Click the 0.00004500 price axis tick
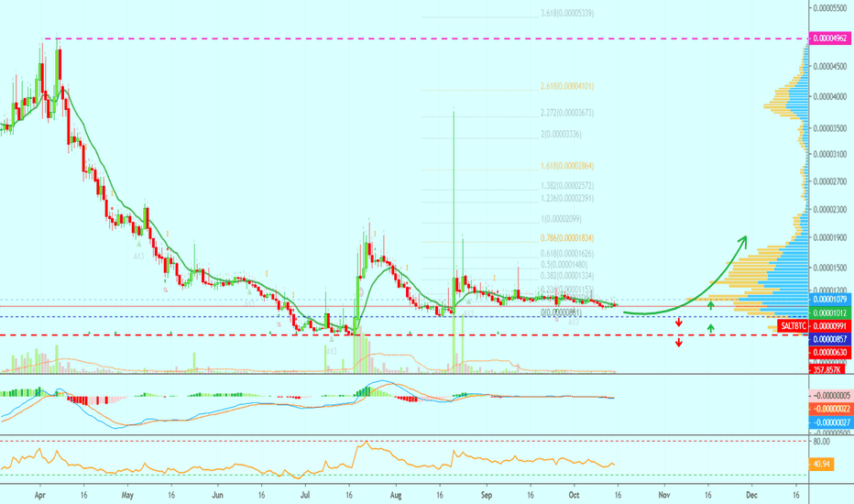The width and height of the screenshot is (854, 504). (830, 67)
